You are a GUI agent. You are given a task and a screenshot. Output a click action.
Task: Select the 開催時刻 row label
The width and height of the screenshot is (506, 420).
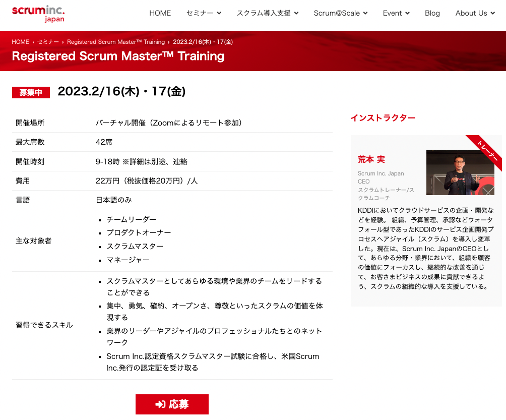pos(30,161)
